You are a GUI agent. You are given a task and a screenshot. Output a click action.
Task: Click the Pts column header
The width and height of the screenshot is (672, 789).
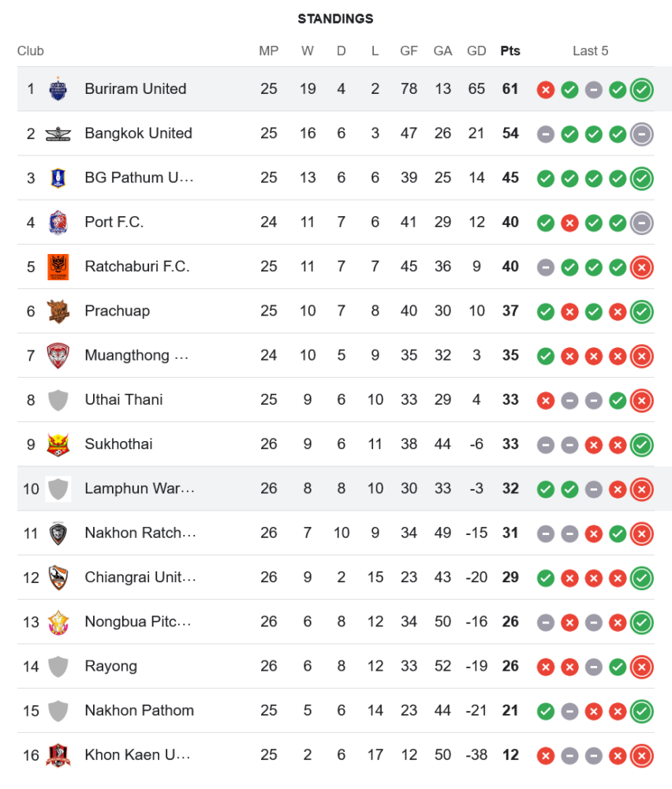point(510,51)
